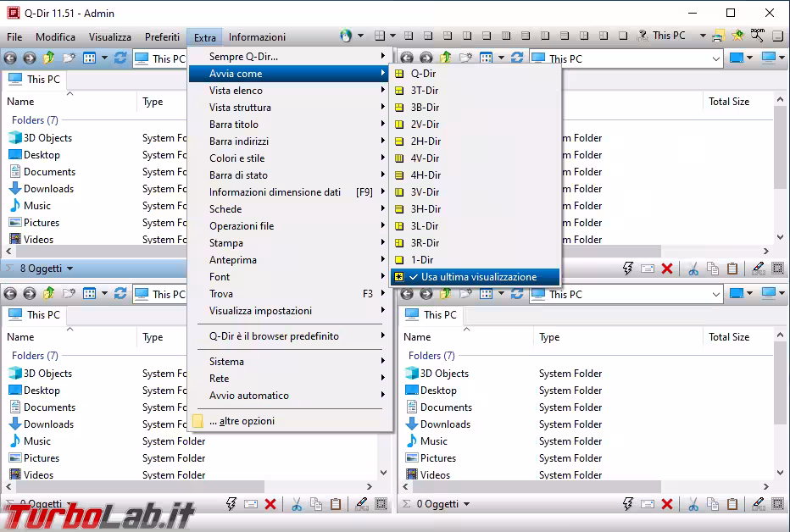
Task: Click the star favorites icon in main toolbar
Action: tap(737, 36)
